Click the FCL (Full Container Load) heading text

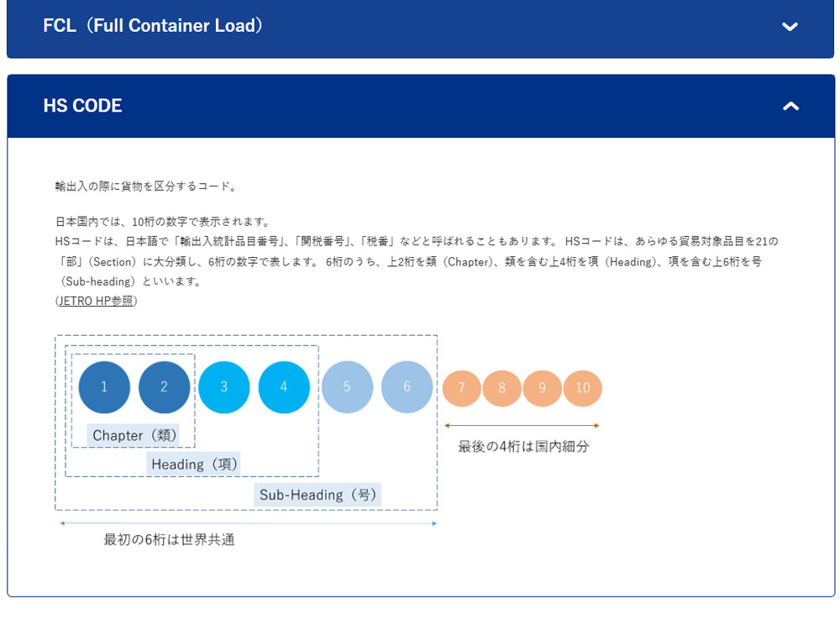153,26
